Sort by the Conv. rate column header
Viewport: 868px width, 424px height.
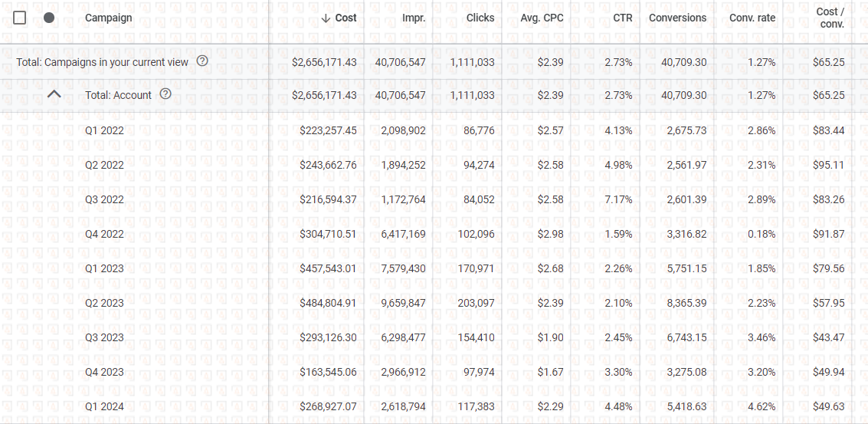click(752, 18)
